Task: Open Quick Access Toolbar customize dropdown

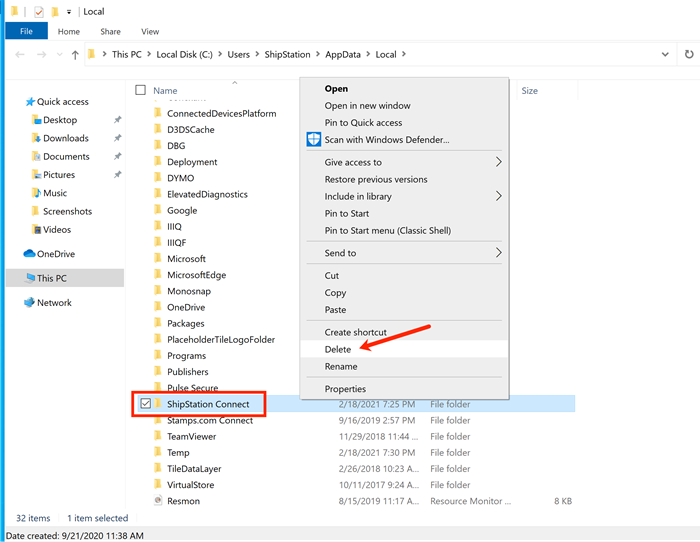Action: [69, 12]
